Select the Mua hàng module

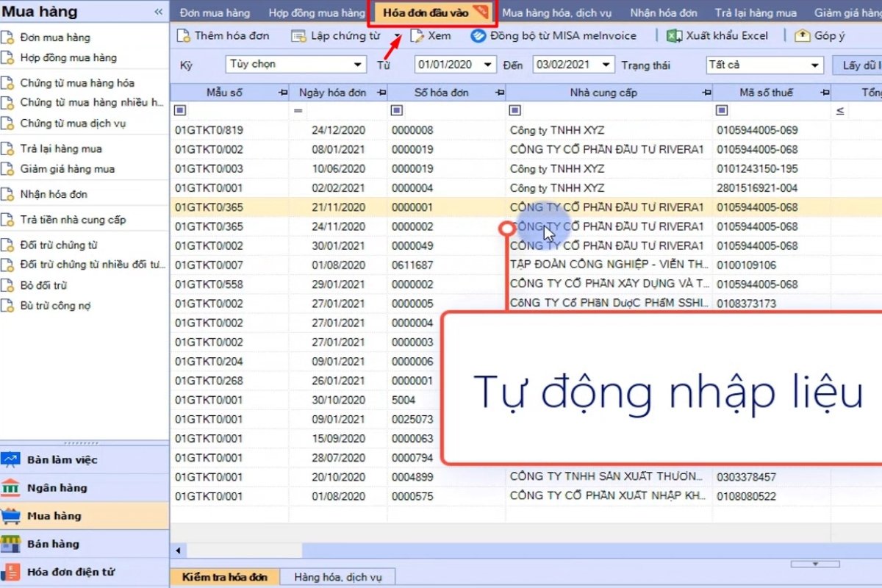point(85,516)
